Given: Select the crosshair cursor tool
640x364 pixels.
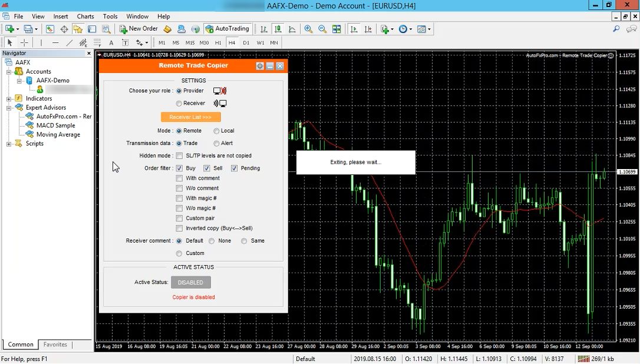Looking at the screenshot, I should (24, 43).
